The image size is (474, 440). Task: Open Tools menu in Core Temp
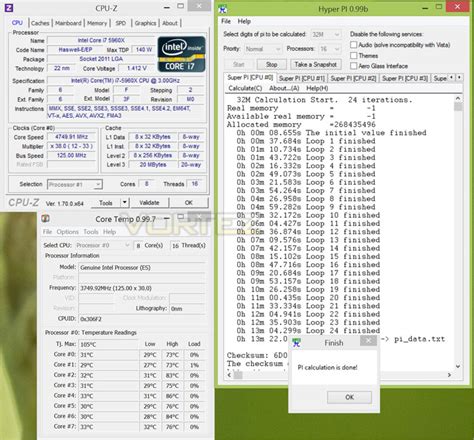tap(91, 232)
